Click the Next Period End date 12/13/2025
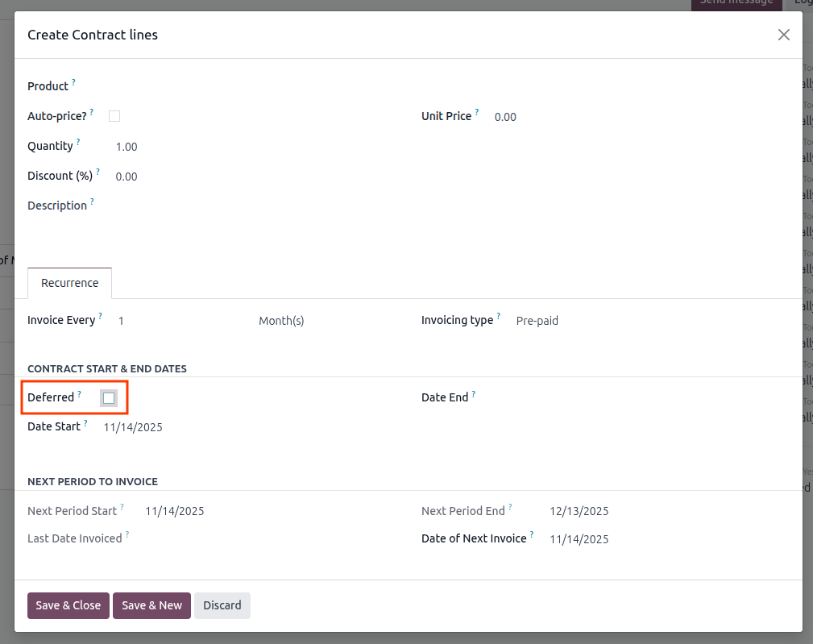Viewport: 813px width, 644px height. [579, 511]
